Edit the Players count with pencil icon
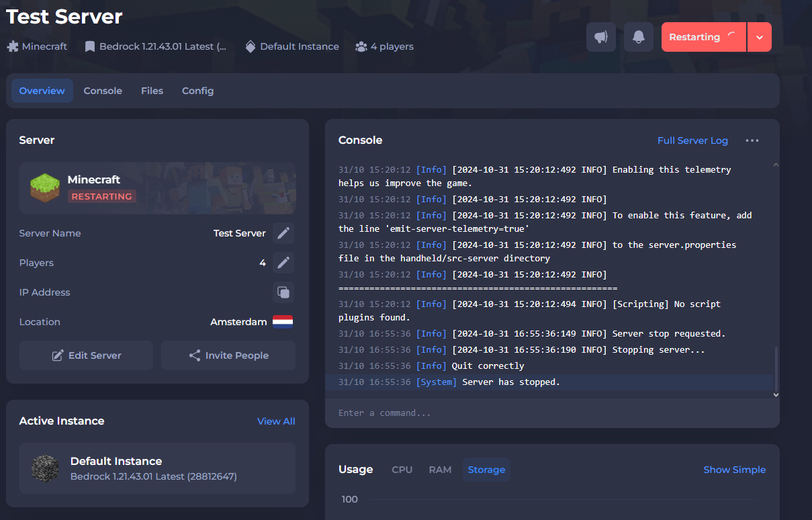This screenshot has width=812, height=520. [283, 263]
